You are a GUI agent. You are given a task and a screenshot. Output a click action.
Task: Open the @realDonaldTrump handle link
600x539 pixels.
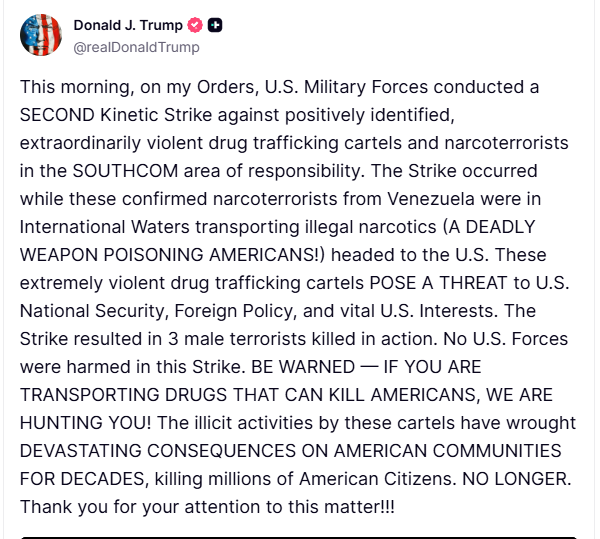tap(136, 47)
